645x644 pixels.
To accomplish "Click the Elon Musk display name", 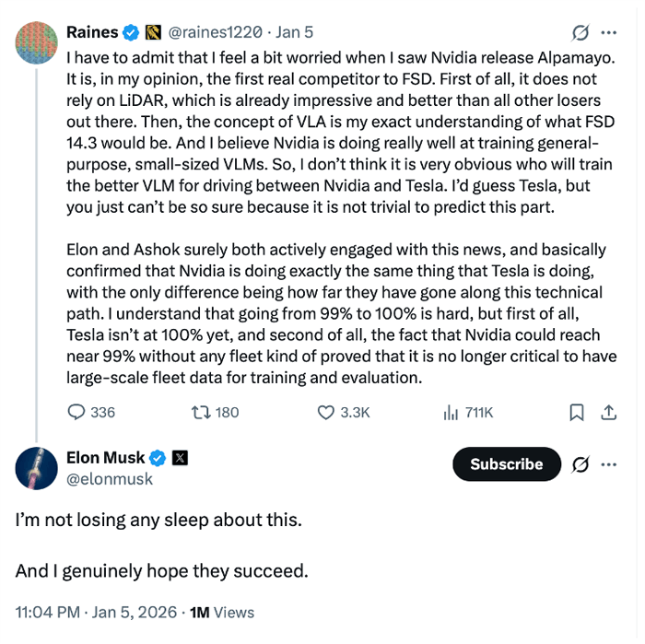I will pyautogui.click(x=105, y=458).
